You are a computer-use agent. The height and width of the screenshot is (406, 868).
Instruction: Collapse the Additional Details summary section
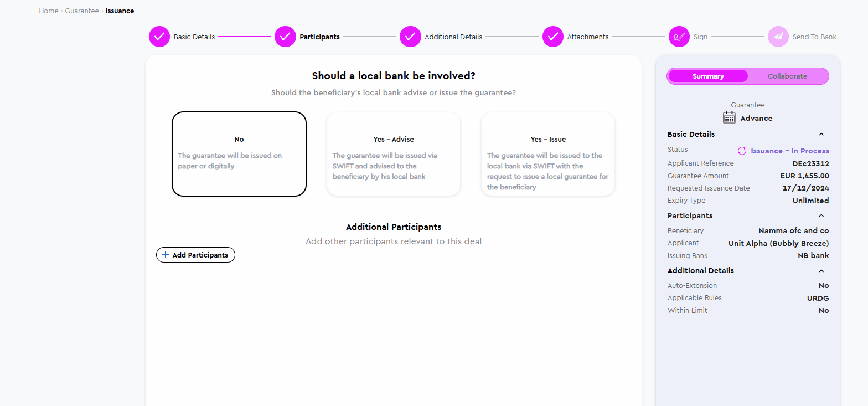click(x=821, y=270)
